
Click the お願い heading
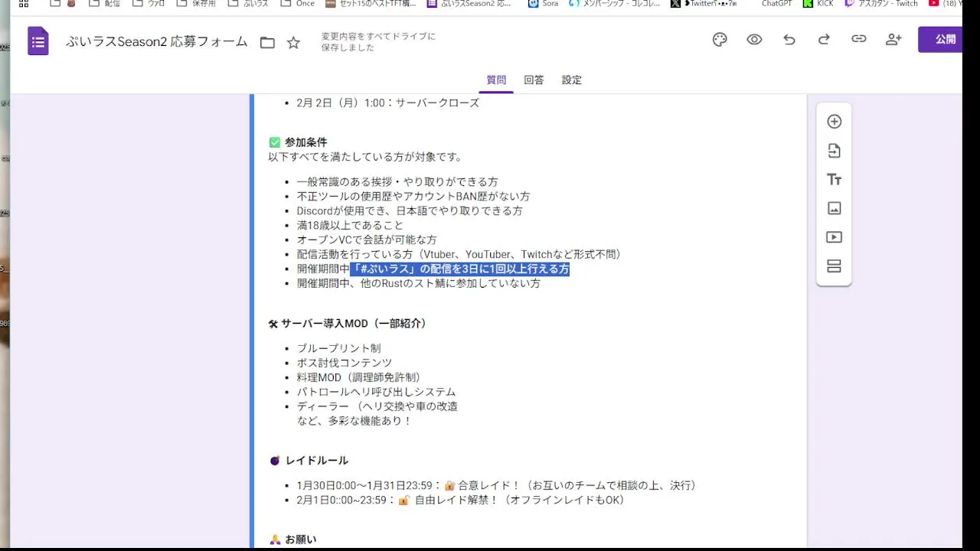pyautogui.click(x=301, y=540)
